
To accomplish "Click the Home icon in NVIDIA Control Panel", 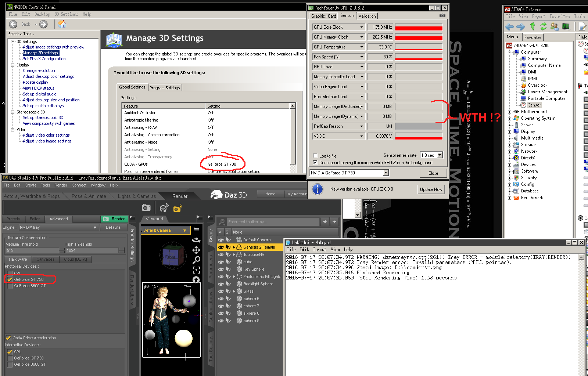I will pos(62,24).
